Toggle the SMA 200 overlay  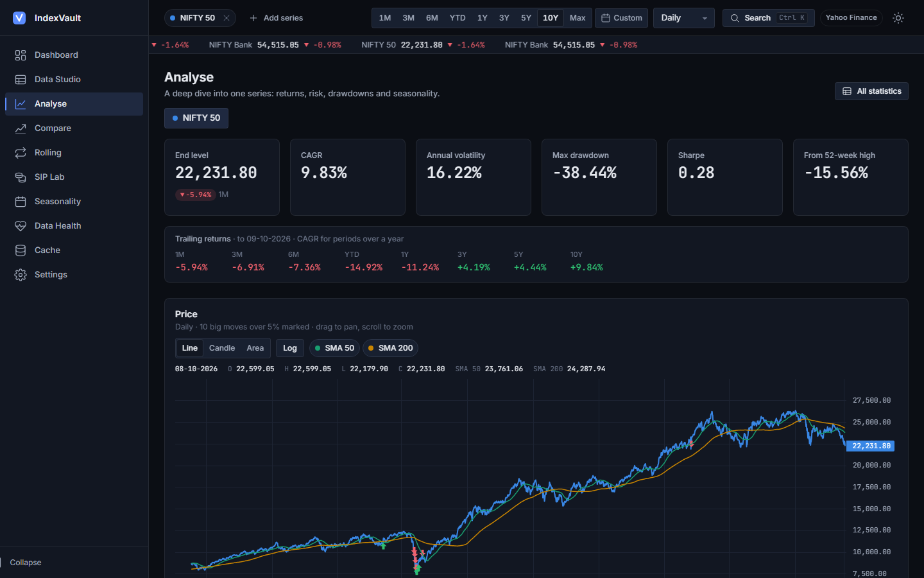pos(390,348)
